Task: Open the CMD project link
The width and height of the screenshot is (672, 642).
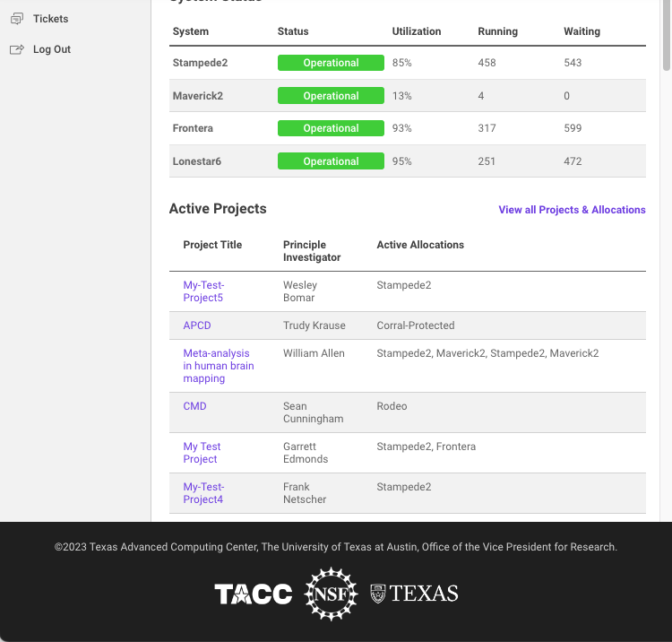Action: point(194,406)
